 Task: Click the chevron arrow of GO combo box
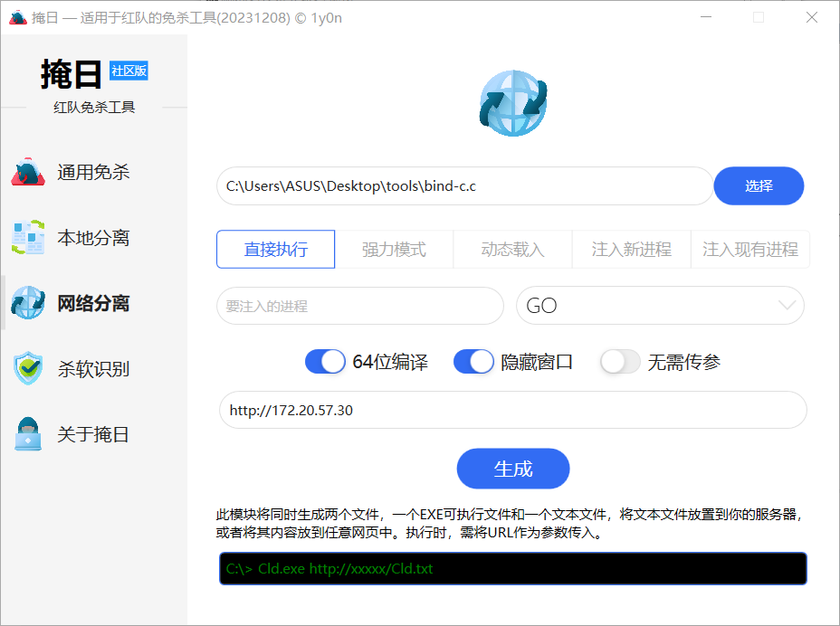point(787,305)
